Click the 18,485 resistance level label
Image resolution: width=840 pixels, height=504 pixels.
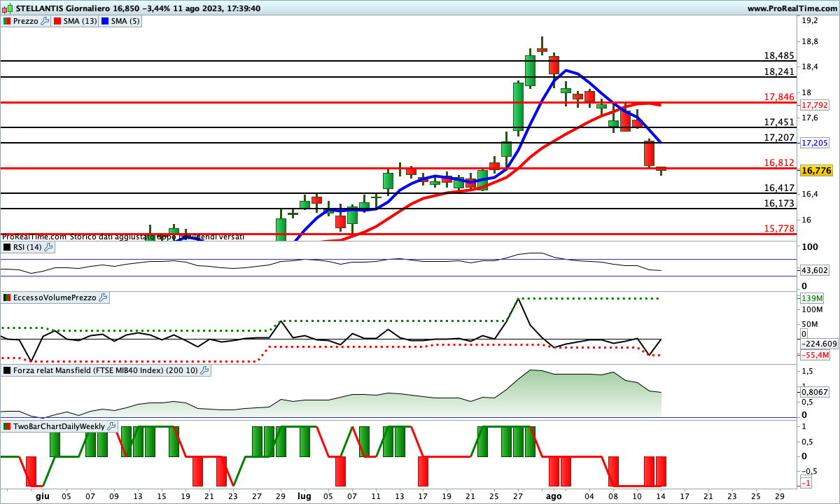[x=779, y=56]
